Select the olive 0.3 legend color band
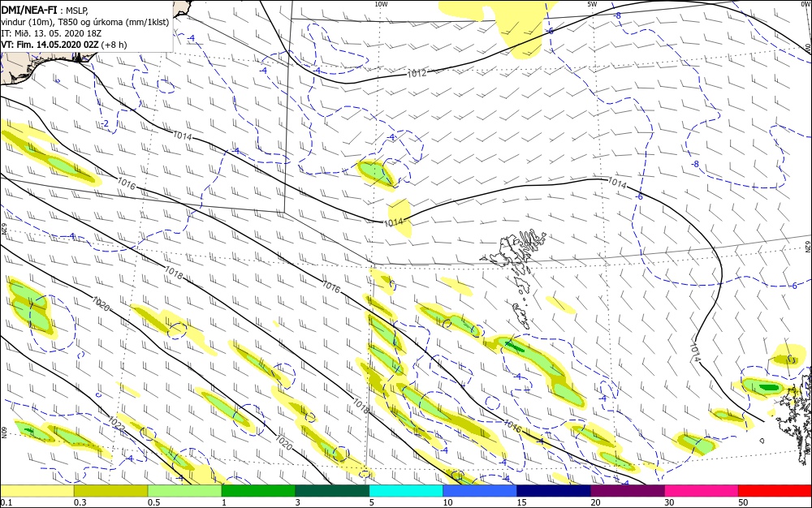The height and width of the screenshot is (508, 812). [x=110, y=491]
